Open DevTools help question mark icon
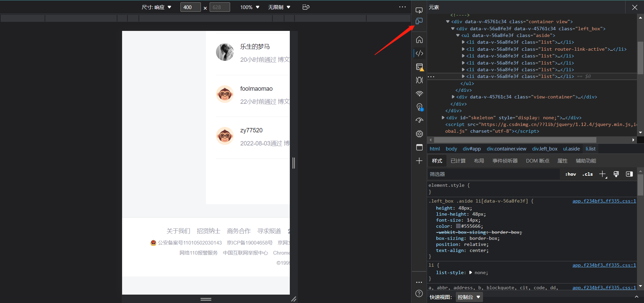 tap(419, 293)
